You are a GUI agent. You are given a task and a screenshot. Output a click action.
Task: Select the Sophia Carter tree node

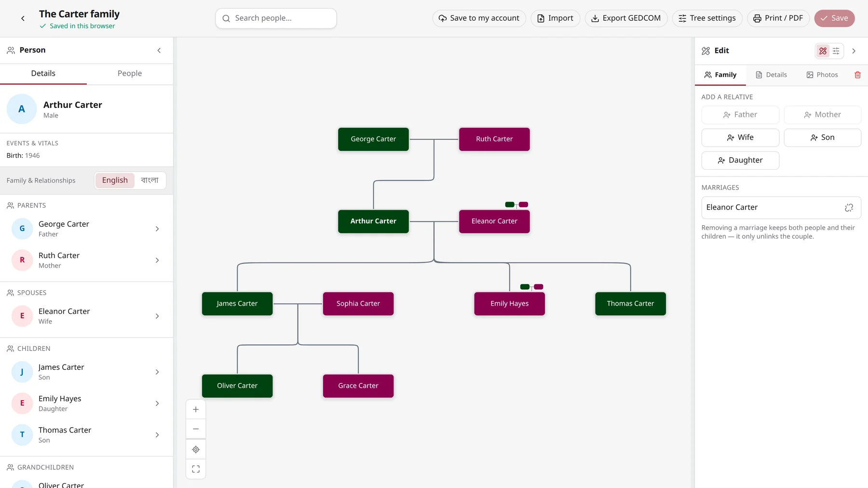pyautogui.click(x=358, y=304)
